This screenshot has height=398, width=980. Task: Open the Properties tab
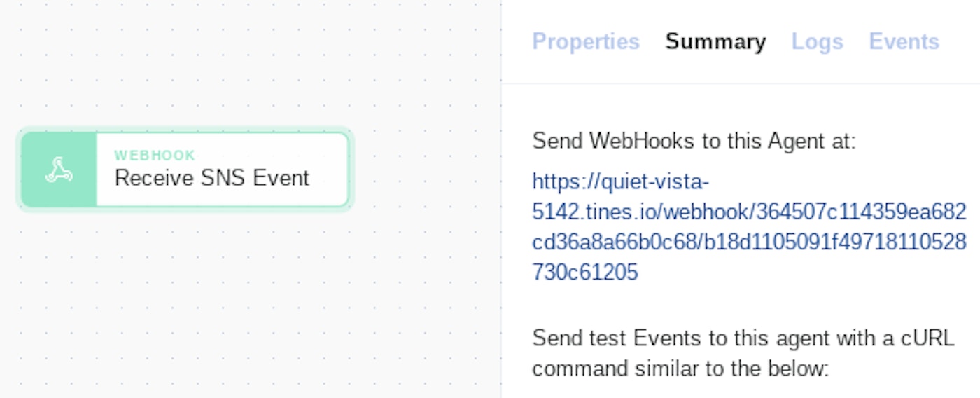tap(585, 42)
